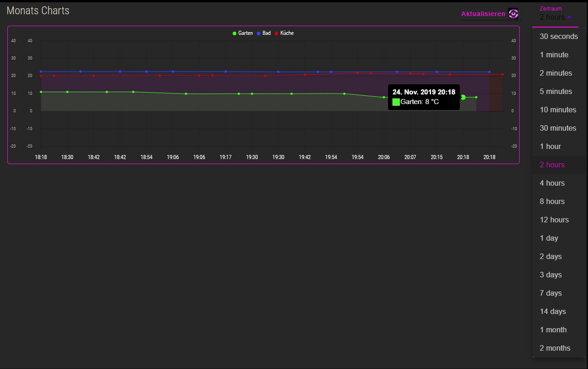
Task: Click the 18:18 label on the time axis
Action: click(41, 157)
